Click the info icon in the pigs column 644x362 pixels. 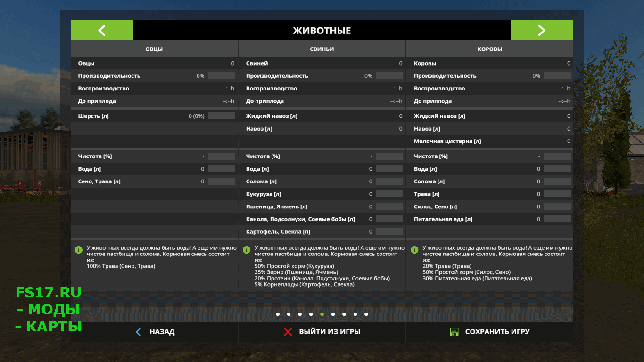pyautogui.click(x=246, y=249)
